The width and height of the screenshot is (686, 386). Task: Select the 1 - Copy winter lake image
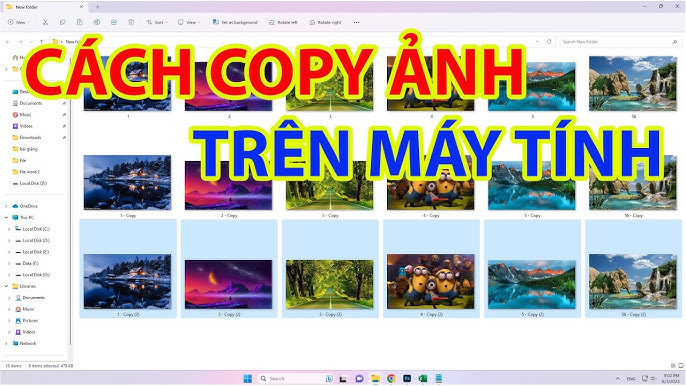point(128,183)
